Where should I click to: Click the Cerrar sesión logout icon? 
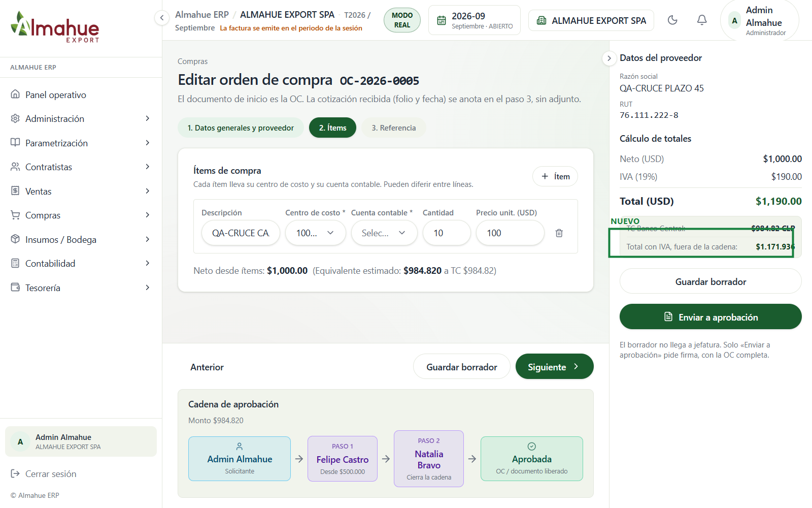click(15, 473)
